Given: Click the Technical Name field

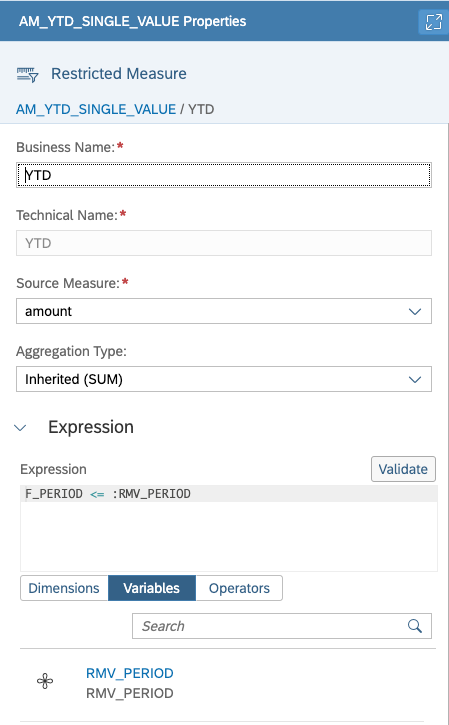Looking at the screenshot, I should coord(224,243).
